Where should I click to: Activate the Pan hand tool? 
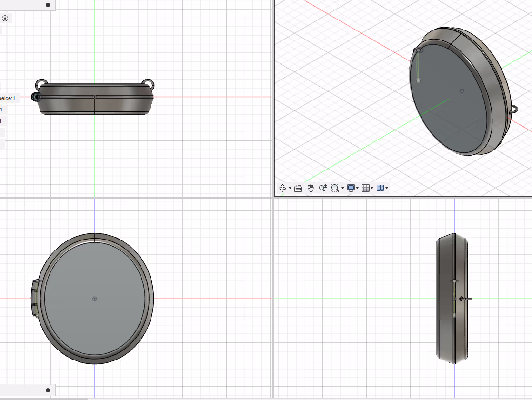point(311,188)
